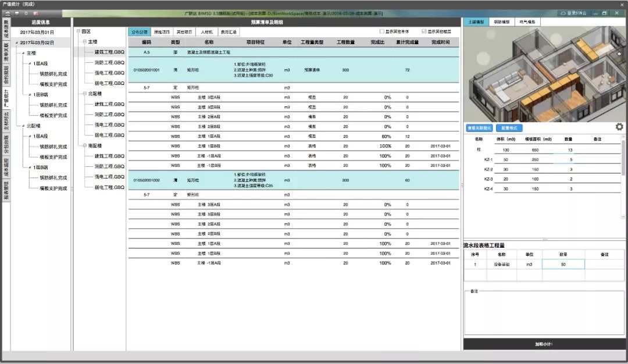The width and height of the screenshot is (628, 364).
Task: Switch to the 费用汇总 tab
Action: (x=229, y=31)
